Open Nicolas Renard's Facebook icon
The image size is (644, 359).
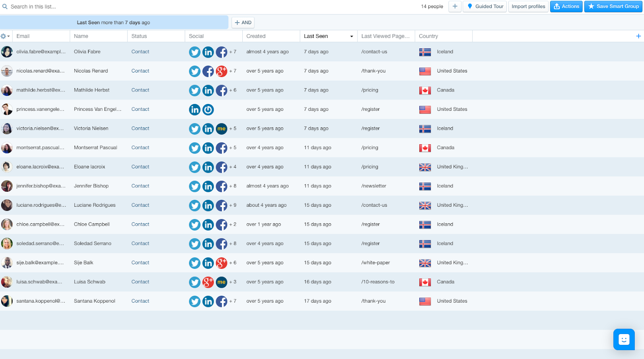click(x=208, y=71)
